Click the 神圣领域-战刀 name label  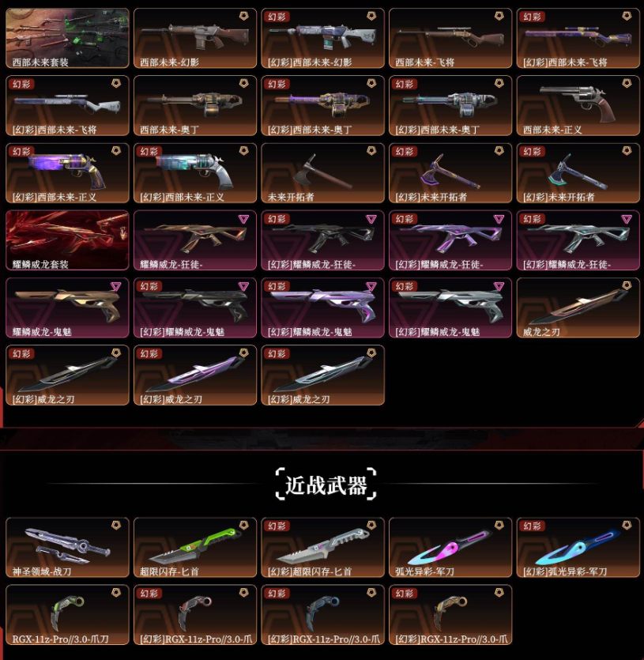[x=42, y=571]
